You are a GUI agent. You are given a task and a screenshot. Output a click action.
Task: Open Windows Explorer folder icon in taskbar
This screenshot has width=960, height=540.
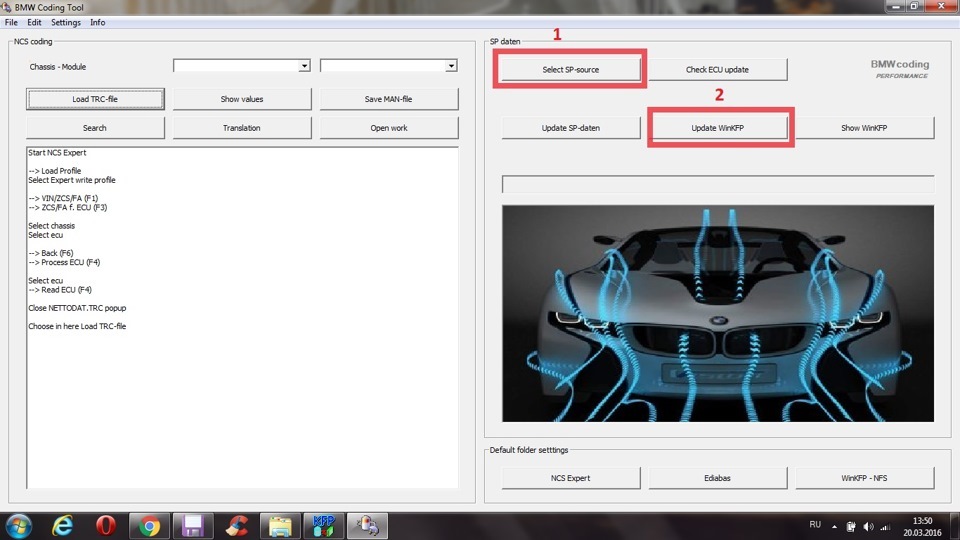pyautogui.click(x=280, y=526)
